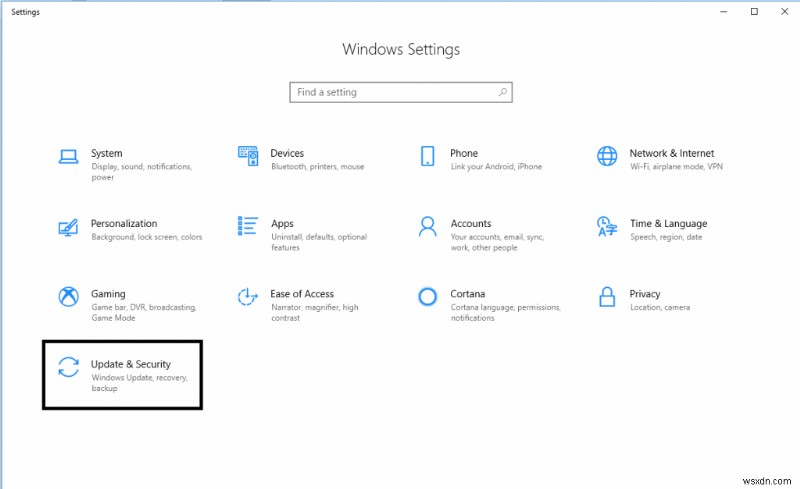800x489 pixels.
Task: Open the System settings label
Action: [107, 153]
